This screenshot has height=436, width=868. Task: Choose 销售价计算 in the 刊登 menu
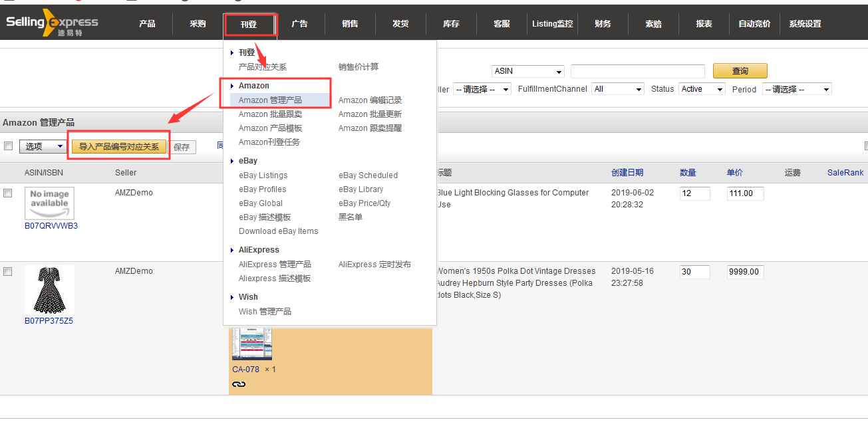click(359, 67)
